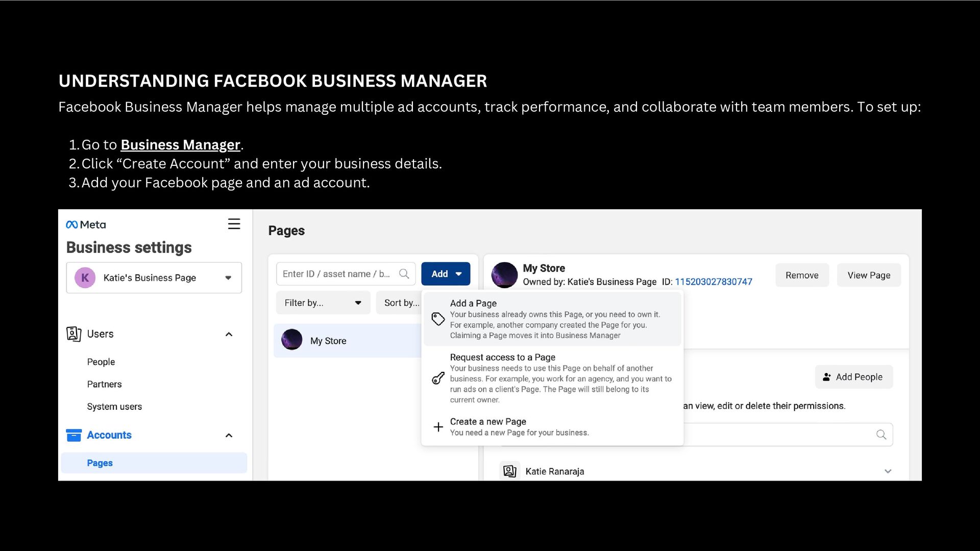Click the search icon in people search box

881,435
